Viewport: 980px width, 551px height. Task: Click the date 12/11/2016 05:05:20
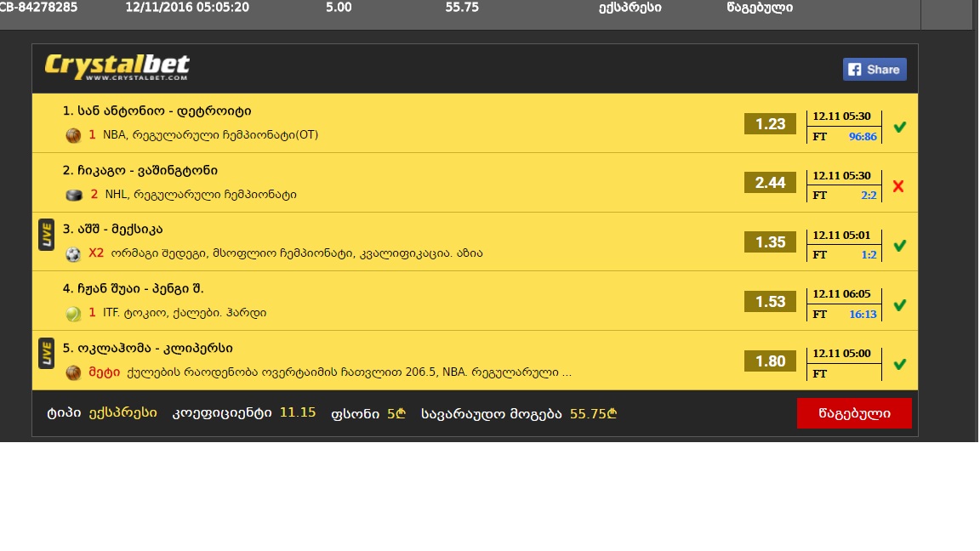(187, 8)
